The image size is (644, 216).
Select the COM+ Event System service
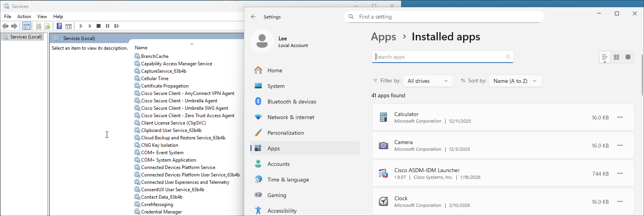point(162,153)
